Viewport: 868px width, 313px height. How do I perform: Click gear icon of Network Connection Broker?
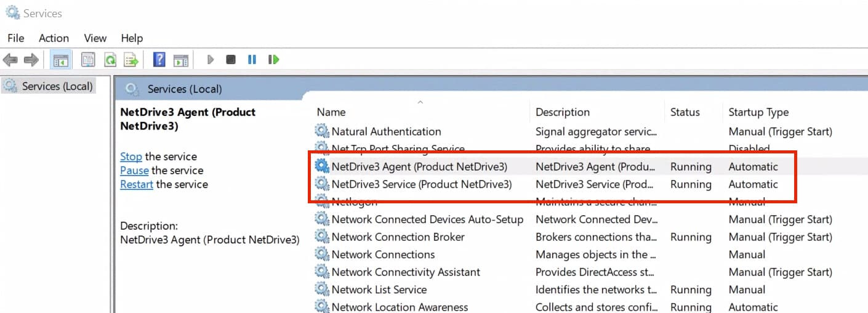[x=322, y=237]
